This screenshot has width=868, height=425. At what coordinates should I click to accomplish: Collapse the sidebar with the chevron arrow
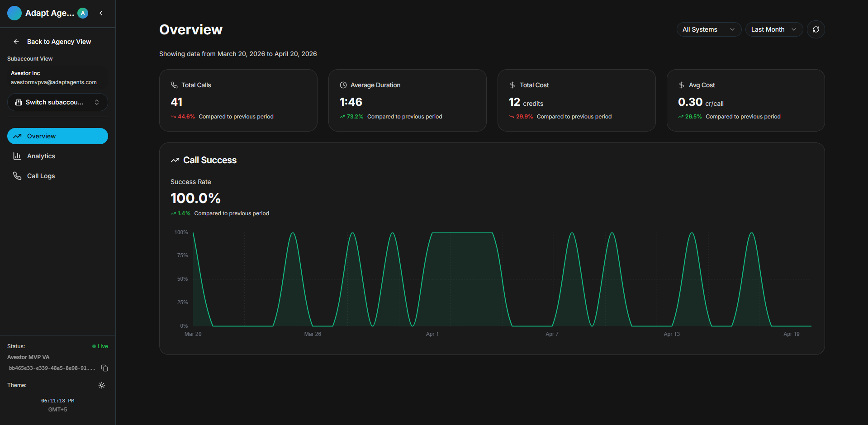101,13
